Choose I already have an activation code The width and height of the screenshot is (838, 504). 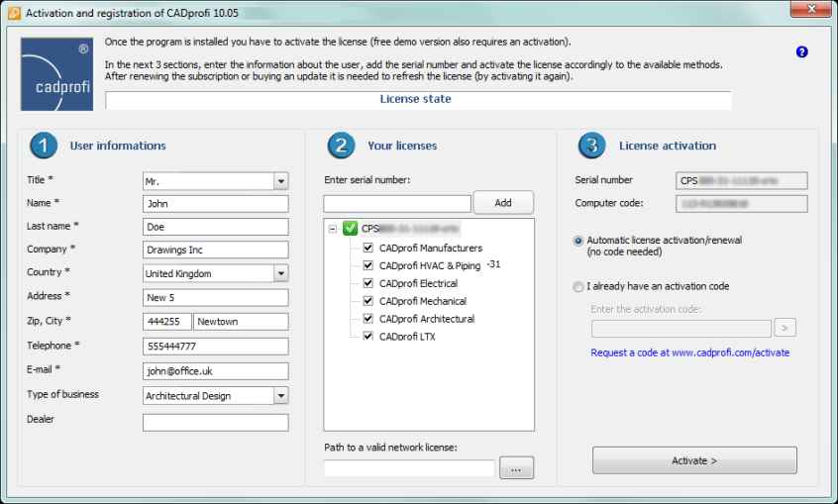click(578, 287)
